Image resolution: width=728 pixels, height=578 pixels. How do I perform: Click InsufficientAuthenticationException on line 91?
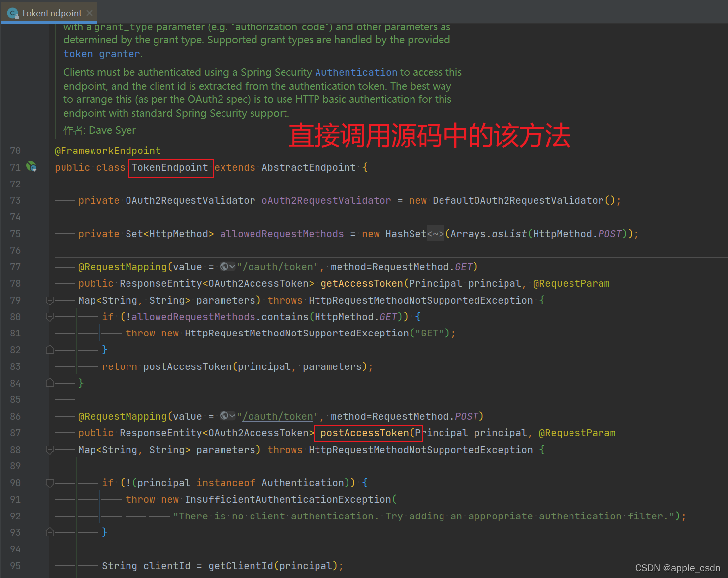[288, 499]
